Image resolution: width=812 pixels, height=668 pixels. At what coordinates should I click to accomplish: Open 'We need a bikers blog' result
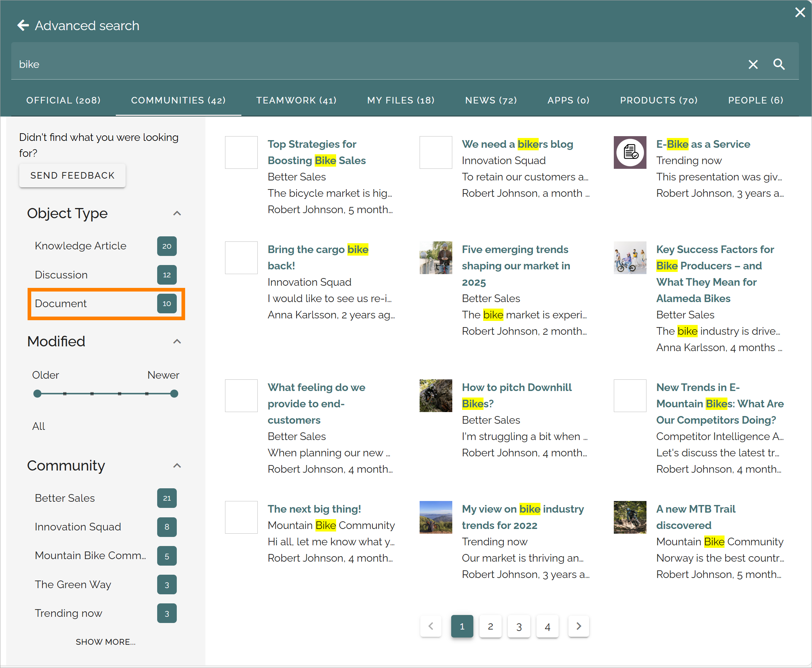pos(517,144)
